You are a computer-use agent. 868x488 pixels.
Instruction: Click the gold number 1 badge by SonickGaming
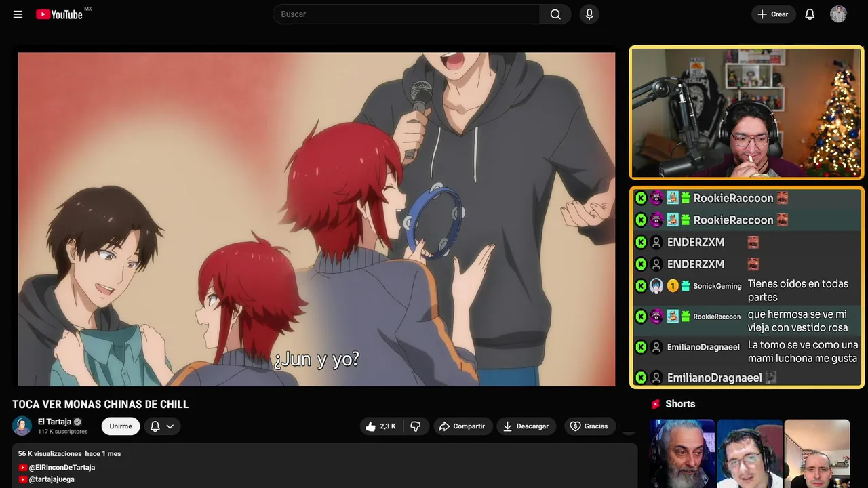[x=673, y=286]
